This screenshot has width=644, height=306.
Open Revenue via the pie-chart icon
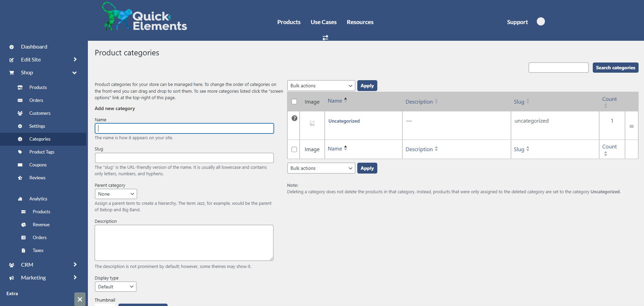pos(23,224)
